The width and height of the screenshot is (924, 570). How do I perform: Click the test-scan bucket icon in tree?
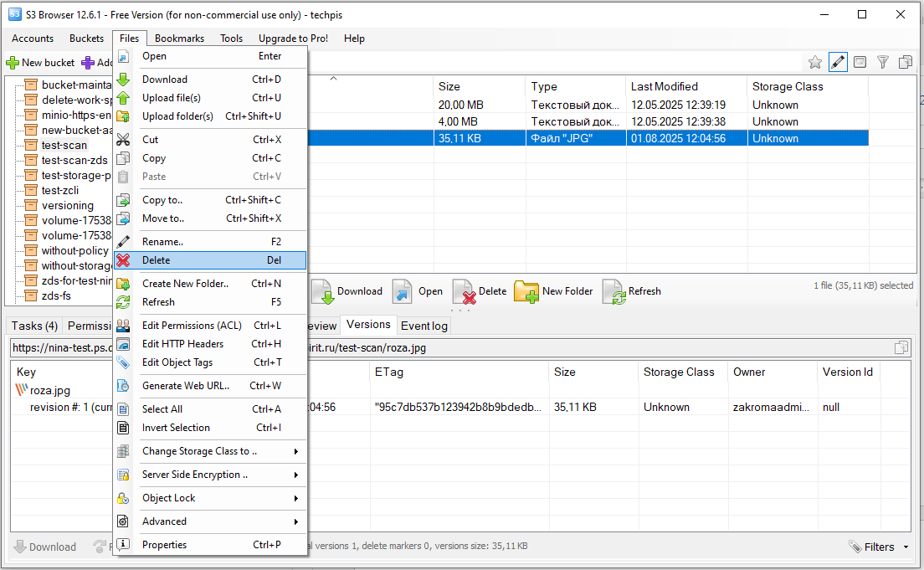pos(31,145)
